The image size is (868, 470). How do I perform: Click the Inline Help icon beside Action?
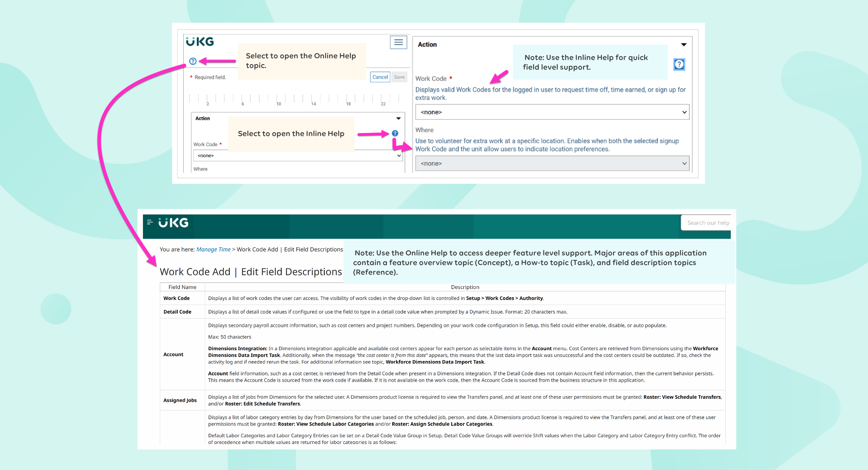click(x=395, y=133)
